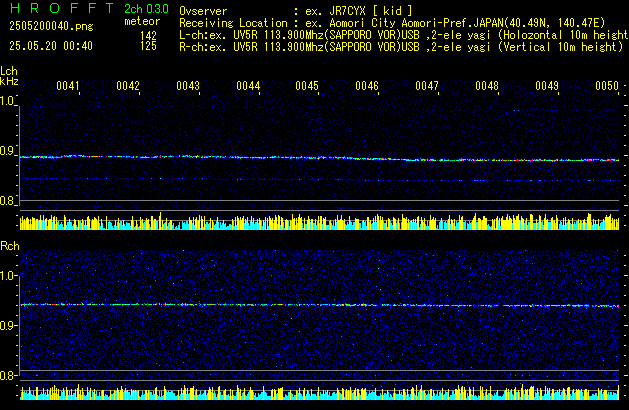
Task: Click the HROFFT title text
Action: 62,8
